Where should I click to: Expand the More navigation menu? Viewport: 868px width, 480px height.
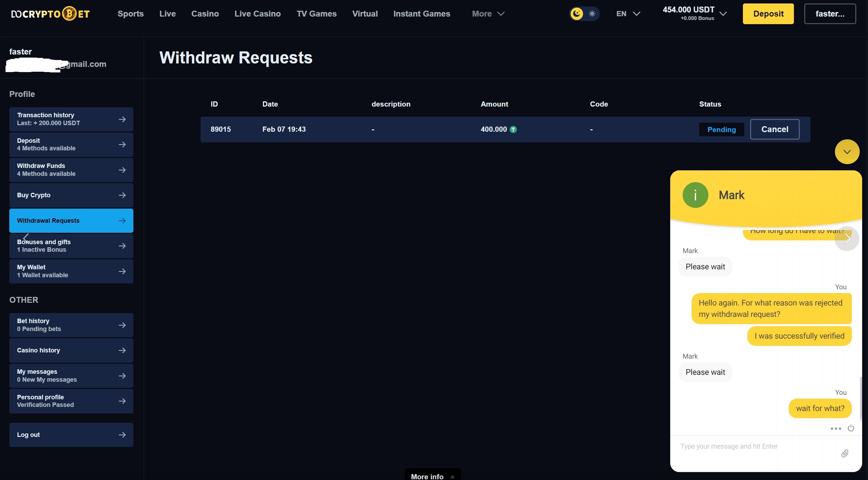(488, 14)
